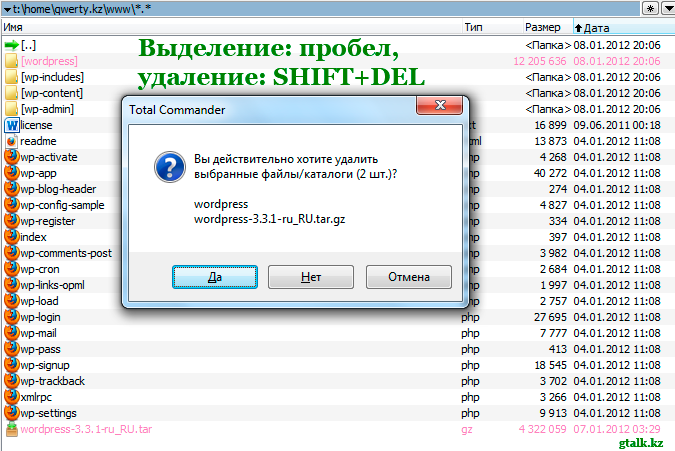Click the [wordpress] folder icon
The height and width of the screenshot is (451, 675).
(12, 61)
